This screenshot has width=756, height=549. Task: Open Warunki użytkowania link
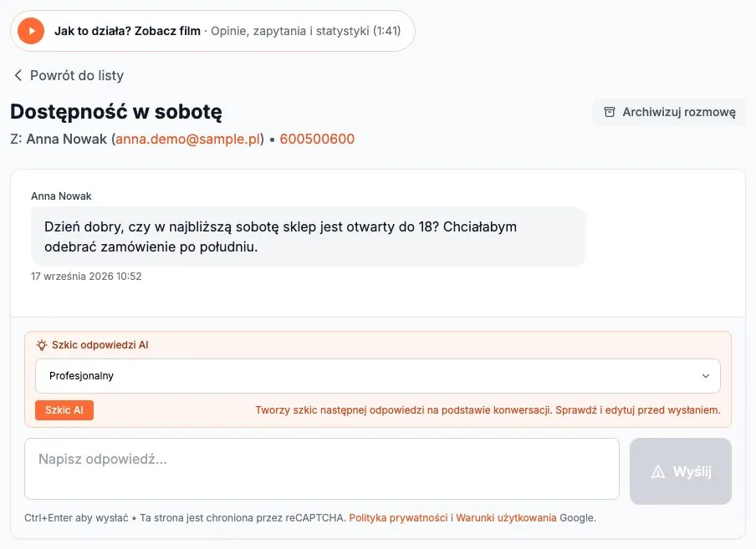[506, 518]
